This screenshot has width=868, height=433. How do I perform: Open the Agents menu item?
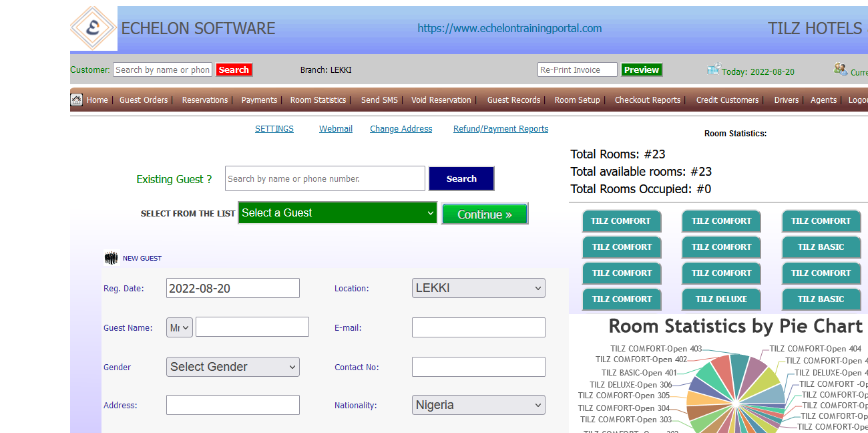pos(823,100)
